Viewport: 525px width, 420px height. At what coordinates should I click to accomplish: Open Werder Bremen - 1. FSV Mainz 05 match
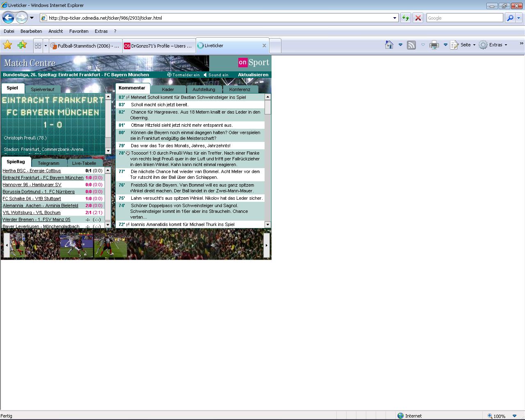coord(37,219)
